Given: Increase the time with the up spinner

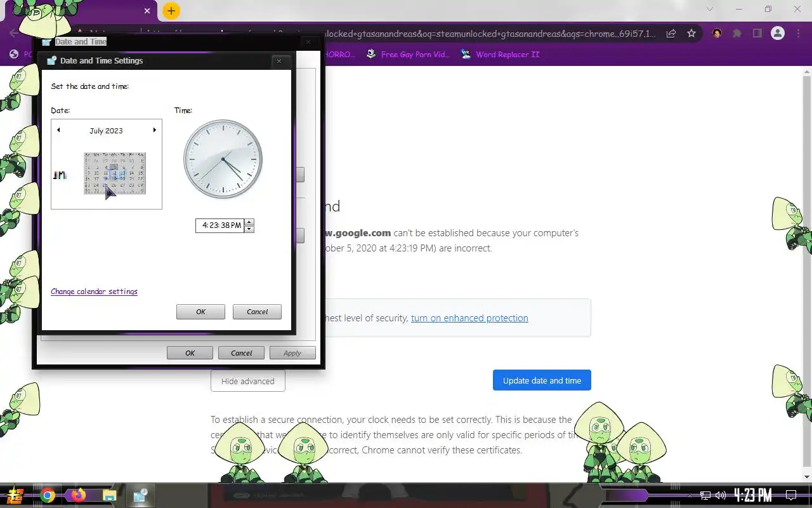Looking at the screenshot, I should (249, 222).
